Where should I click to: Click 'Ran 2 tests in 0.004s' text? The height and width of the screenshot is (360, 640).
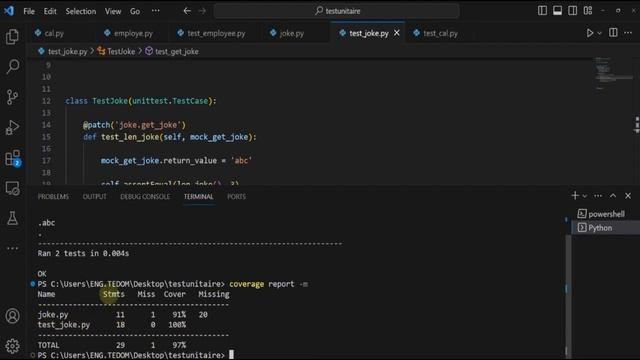(x=83, y=253)
